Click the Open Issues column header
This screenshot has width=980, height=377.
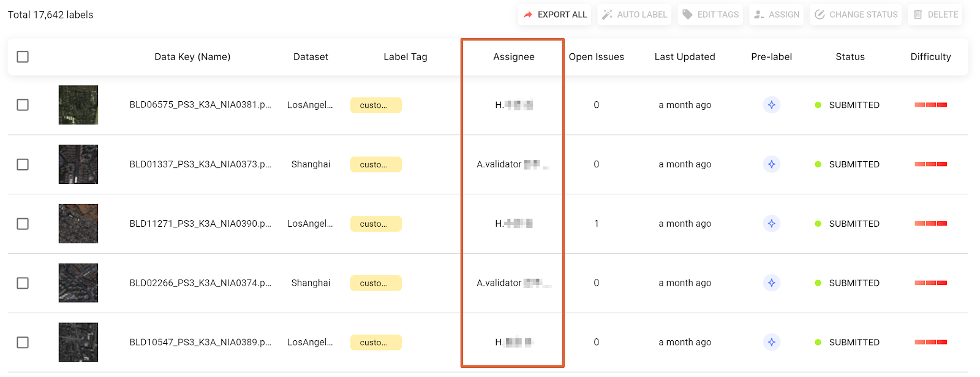tap(597, 57)
